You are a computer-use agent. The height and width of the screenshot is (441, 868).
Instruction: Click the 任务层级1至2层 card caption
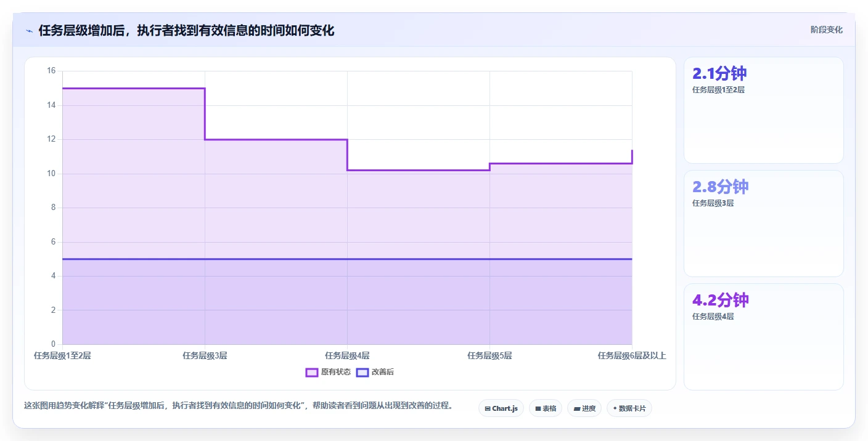click(x=718, y=90)
